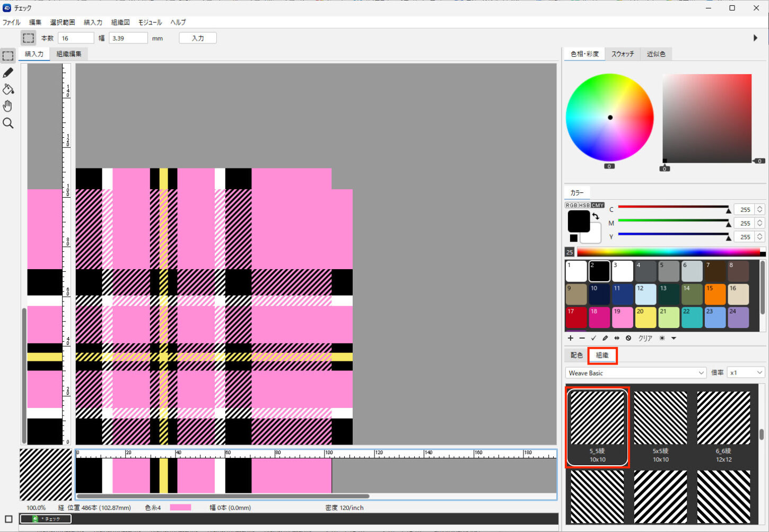
Task: Select the pencil drawing tool
Action: point(8,73)
